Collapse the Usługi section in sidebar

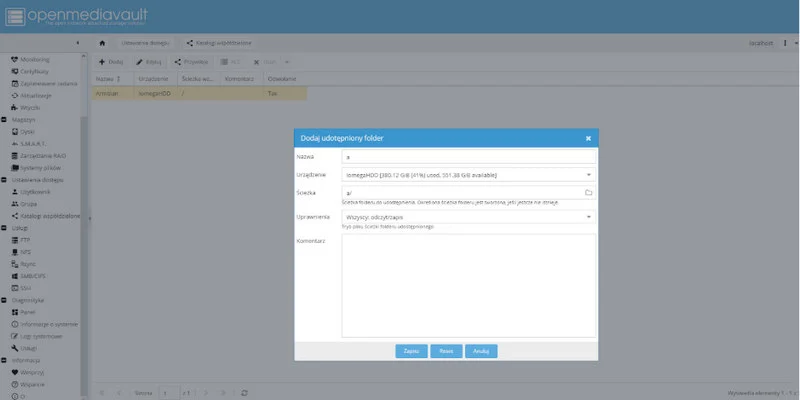point(4,228)
